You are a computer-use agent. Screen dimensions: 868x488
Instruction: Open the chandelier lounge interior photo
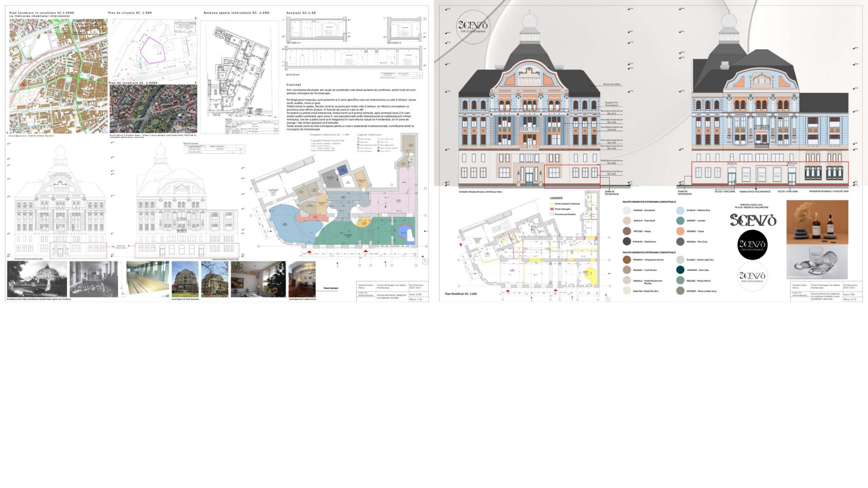tap(302, 279)
